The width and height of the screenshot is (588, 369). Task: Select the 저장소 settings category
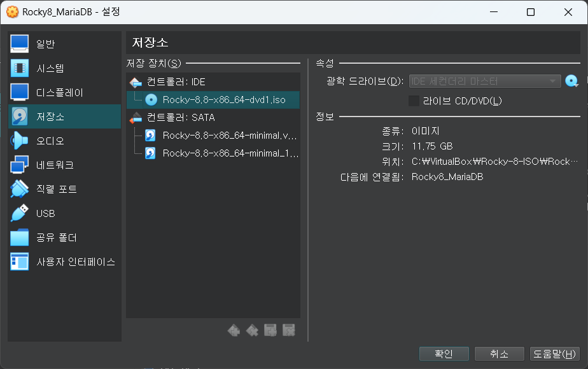point(64,116)
